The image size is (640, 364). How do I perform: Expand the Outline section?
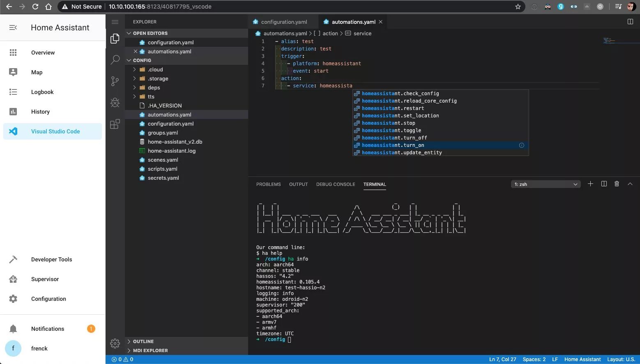click(x=186, y=341)
